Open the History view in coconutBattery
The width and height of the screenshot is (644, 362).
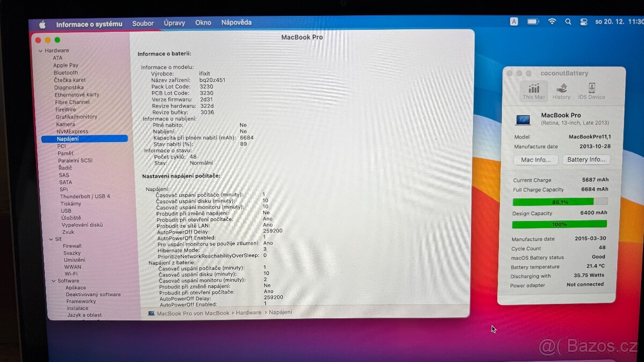pyautogui.click(x=561, y=90)
